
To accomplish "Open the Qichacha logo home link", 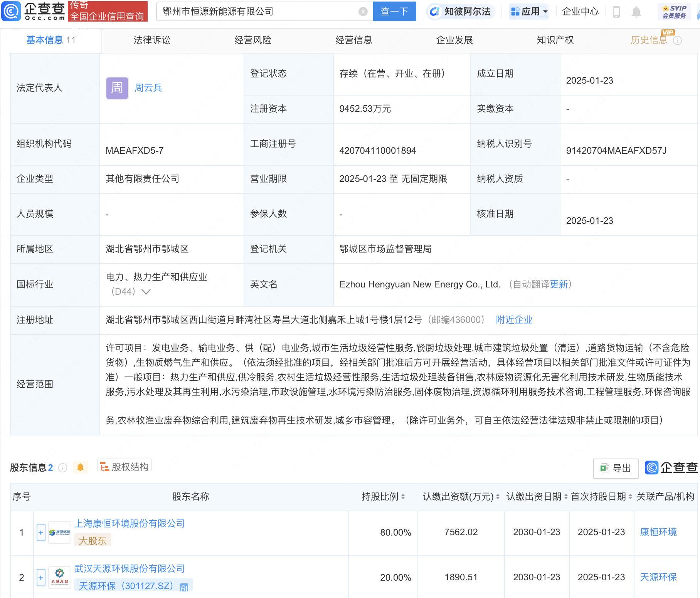I will point(34,11).
